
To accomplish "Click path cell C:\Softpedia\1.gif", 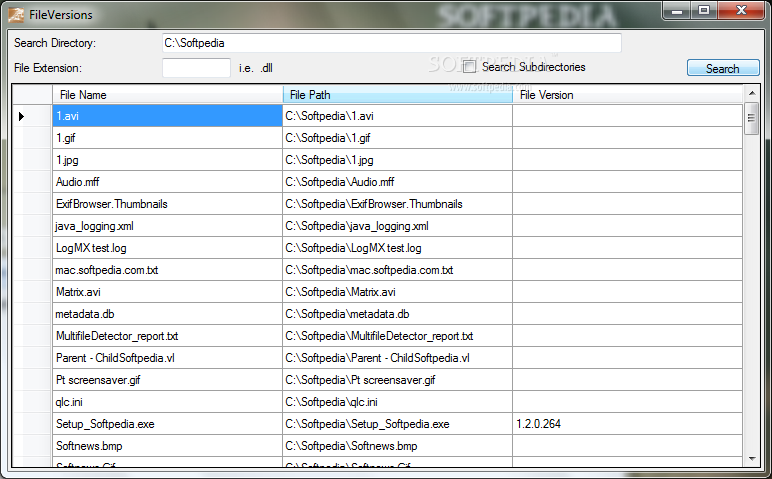I will (x=397, y=138).
